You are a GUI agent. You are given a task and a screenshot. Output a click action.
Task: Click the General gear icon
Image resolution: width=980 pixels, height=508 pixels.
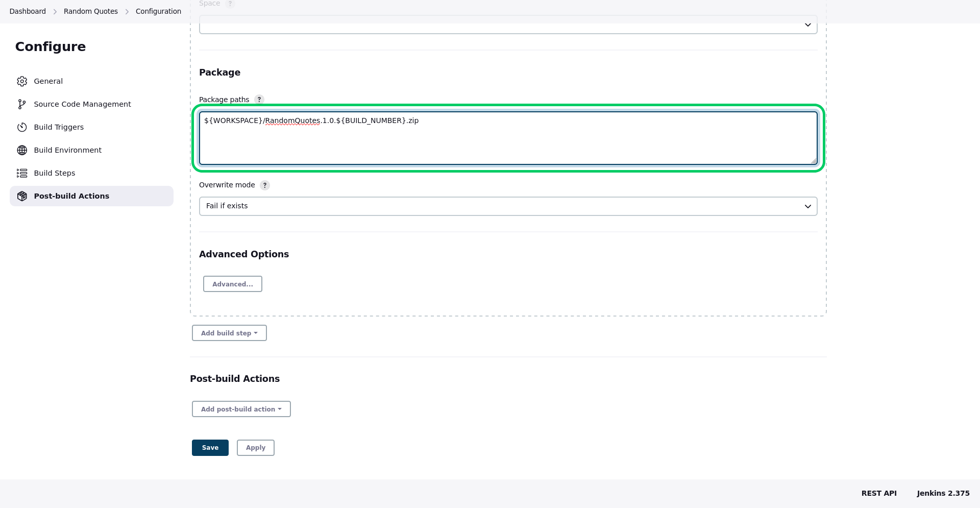[x=22, y=81]
